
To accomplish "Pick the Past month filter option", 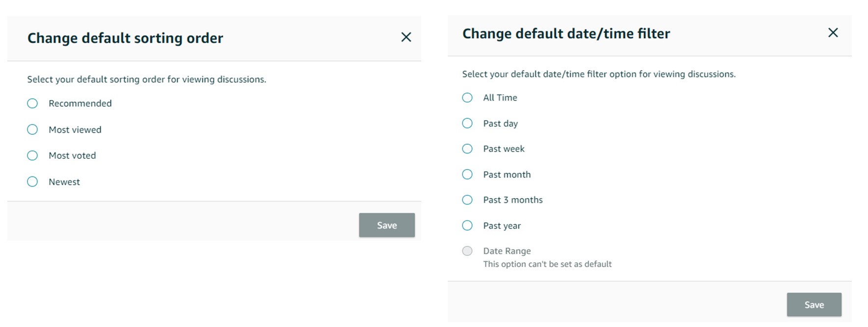I will [x=467, y=174].
